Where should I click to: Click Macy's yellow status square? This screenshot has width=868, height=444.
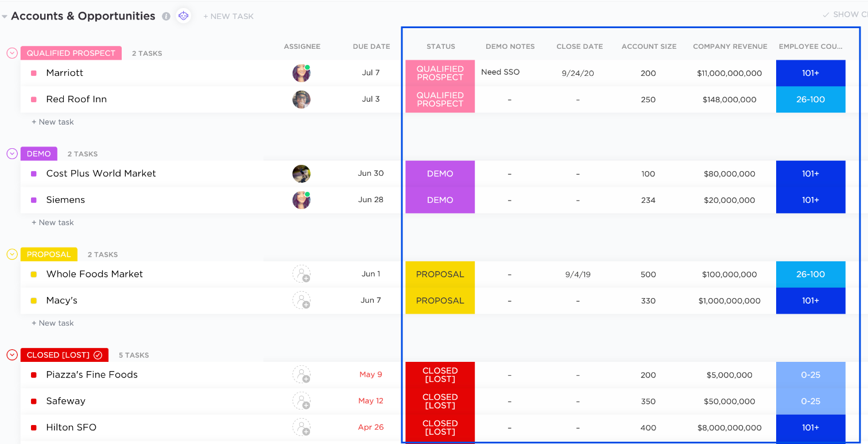[33, 300]
